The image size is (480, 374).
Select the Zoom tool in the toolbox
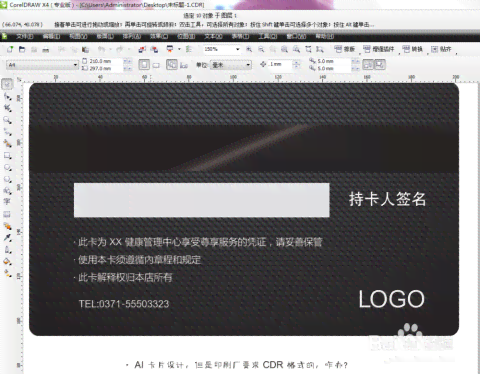tap(7, 120)
